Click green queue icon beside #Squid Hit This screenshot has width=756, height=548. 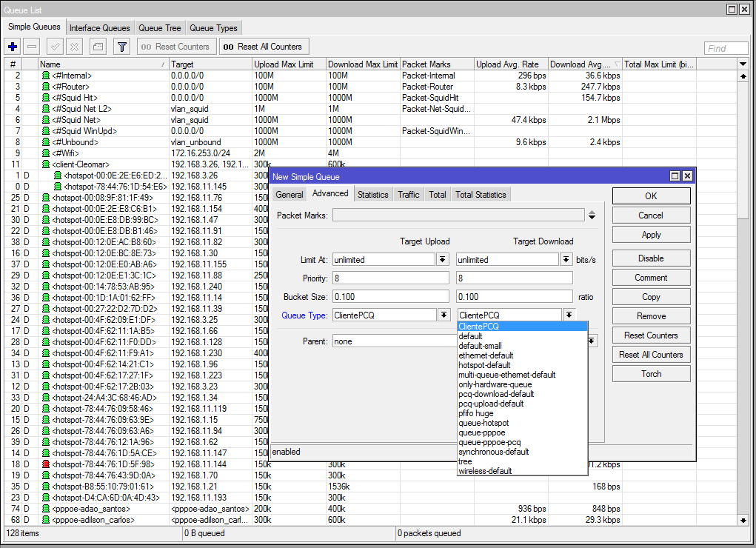[x=46, y=98]
